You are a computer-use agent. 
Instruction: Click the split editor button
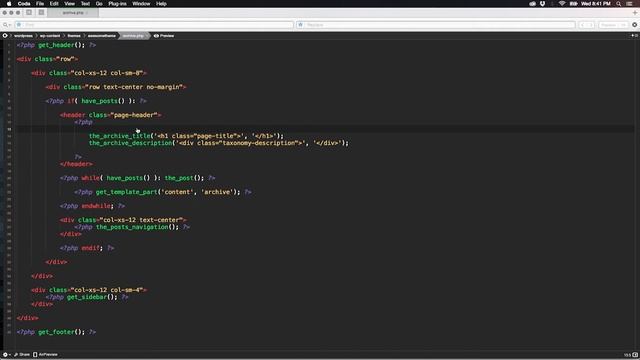pos(634,36)
